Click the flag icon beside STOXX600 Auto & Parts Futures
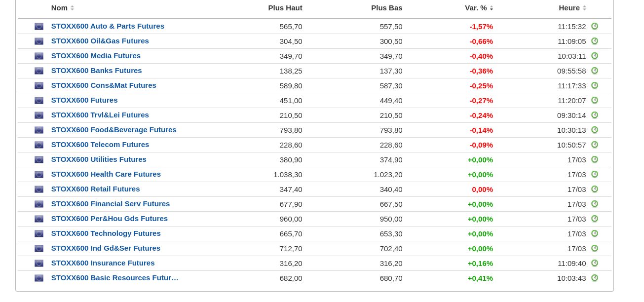 pyautogui.click(x=39, y=27)
